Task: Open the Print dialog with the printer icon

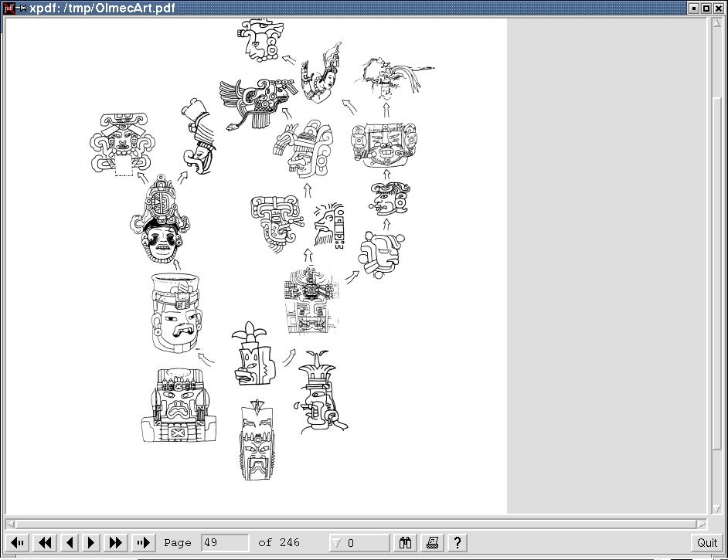Action: pyautogui.click(x=432, y=542)
